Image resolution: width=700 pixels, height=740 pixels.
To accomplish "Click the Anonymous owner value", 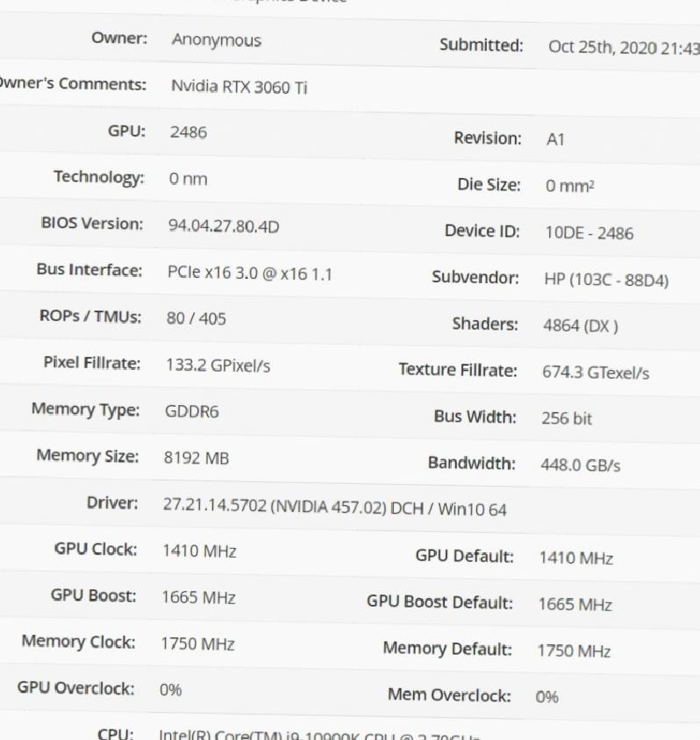I will (x=216, y=40).
